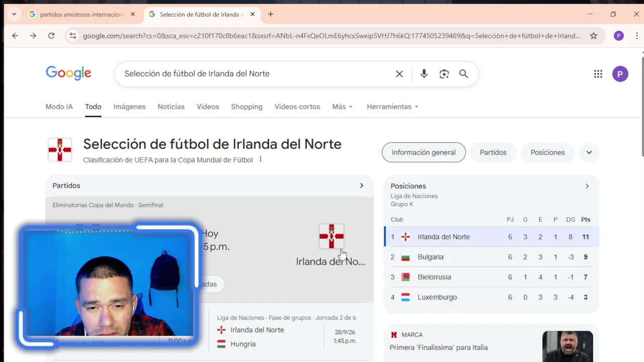Viewport: 644px width, 362px height.
Task: Expand the Más dropdown
Action: [x=343, y=107]
